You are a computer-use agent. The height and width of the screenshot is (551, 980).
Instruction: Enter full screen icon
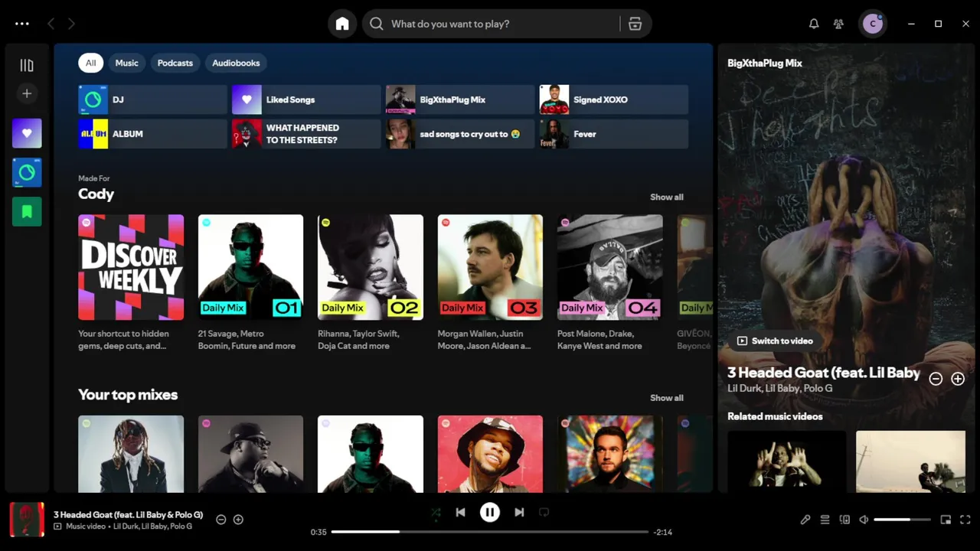point(965,520)
